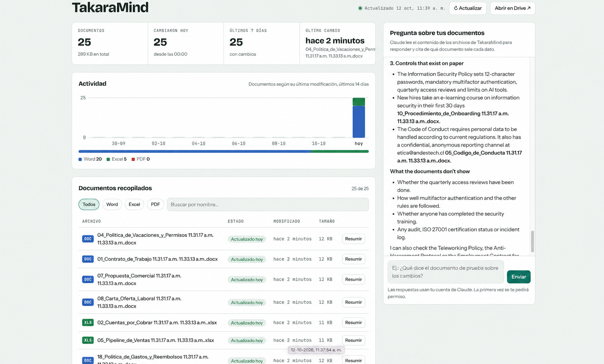The image size is (604, 364).
Task: Click the Word/Excel proportion bar under chart
Action: click(224, 151)
